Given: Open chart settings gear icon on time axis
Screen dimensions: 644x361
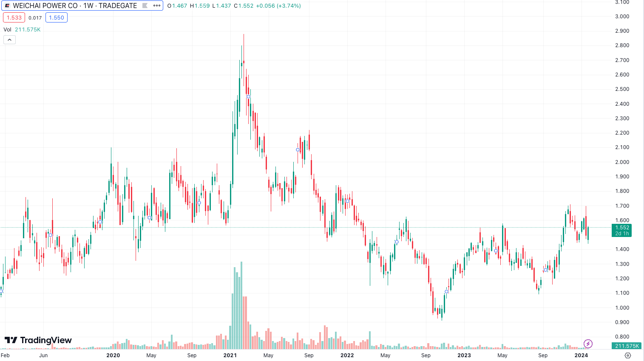Looking at the screenshot, I should (628, 355).
